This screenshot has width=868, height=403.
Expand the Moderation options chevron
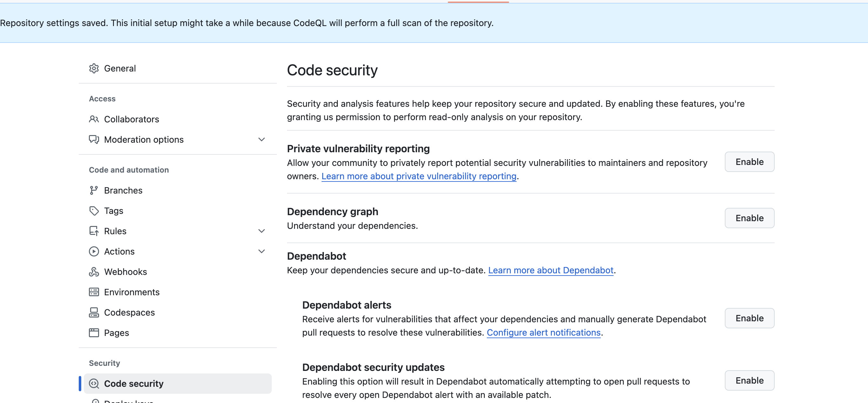click(262, 139)
